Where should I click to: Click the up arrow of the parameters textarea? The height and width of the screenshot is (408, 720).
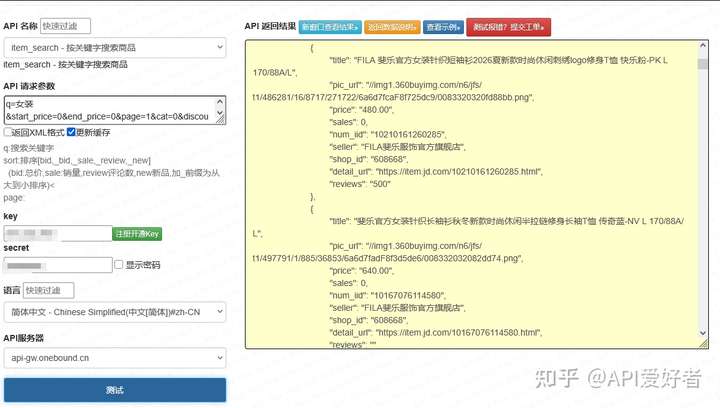pyautogui.click(x=220, y=101)
